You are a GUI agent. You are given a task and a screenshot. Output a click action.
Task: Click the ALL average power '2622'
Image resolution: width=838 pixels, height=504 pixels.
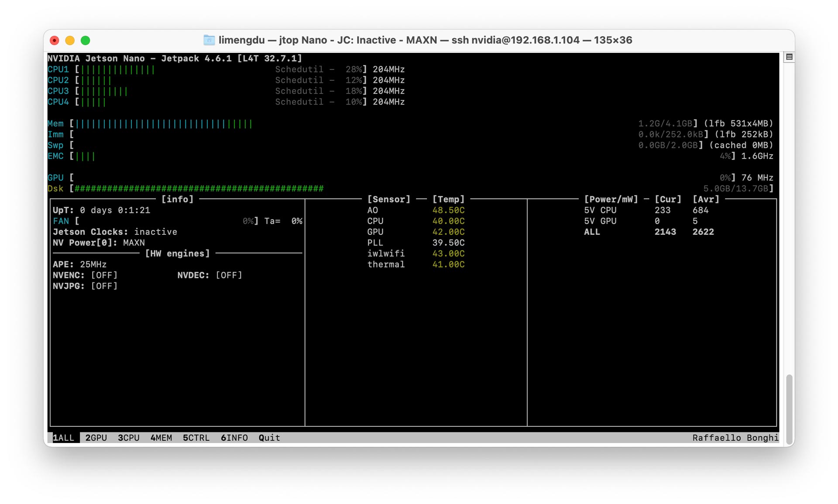pos(703,232)
